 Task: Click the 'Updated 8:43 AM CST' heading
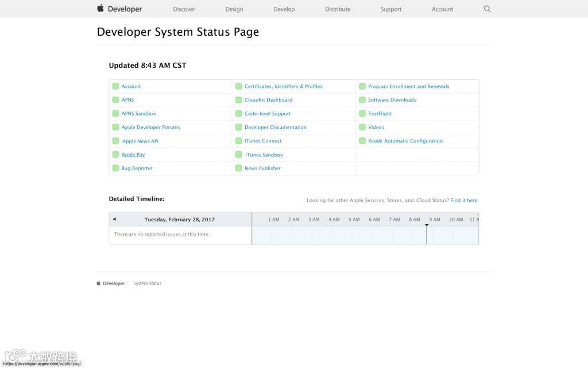pos(148,66)
